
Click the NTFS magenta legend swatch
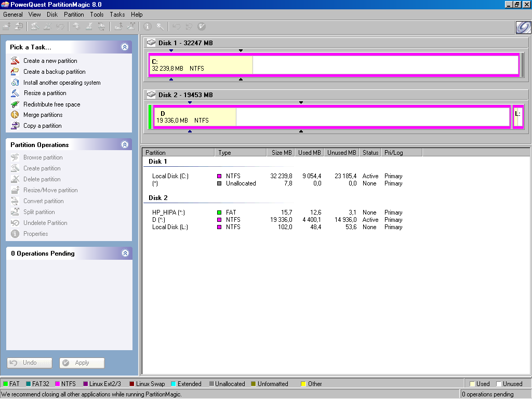(57, 384)
